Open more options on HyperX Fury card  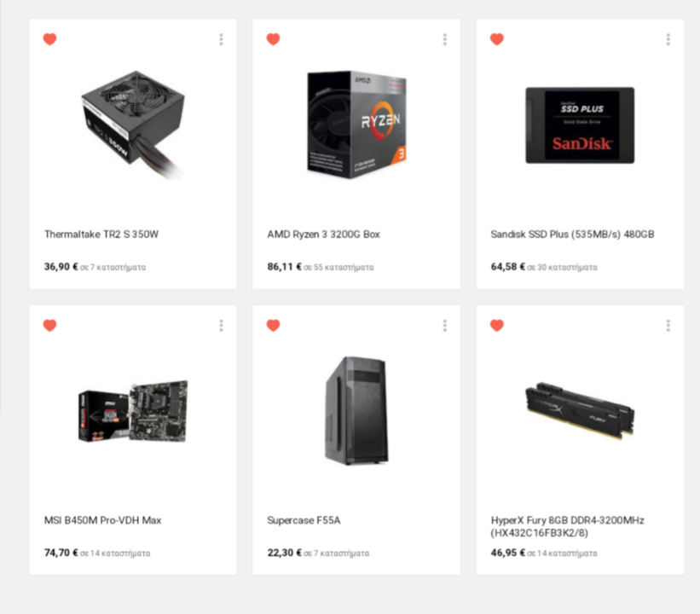(x=668, y=325)
